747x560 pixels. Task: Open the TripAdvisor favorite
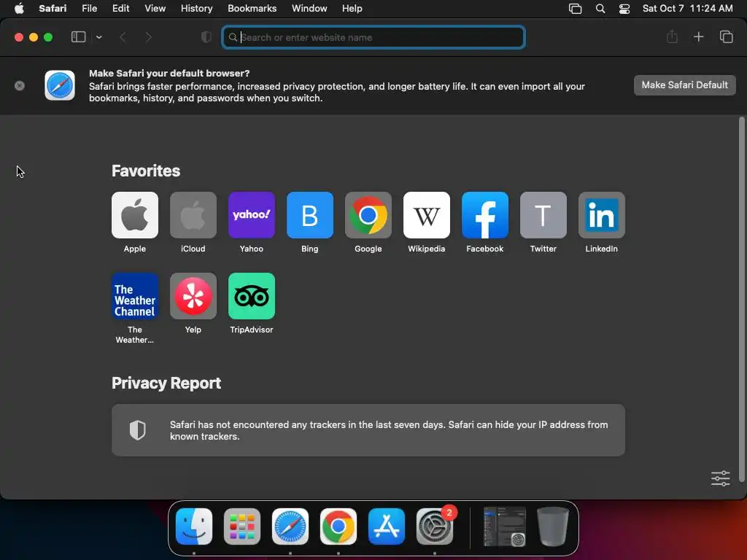coord(252,296)
